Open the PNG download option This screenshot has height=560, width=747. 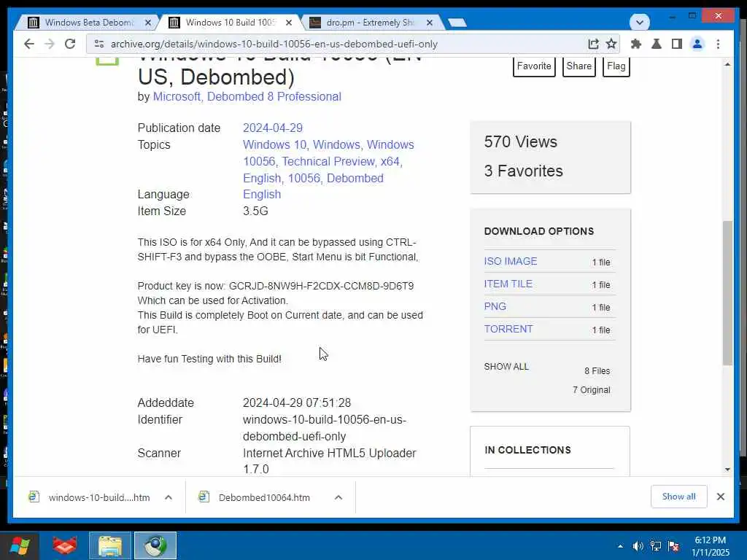(495, 307)
